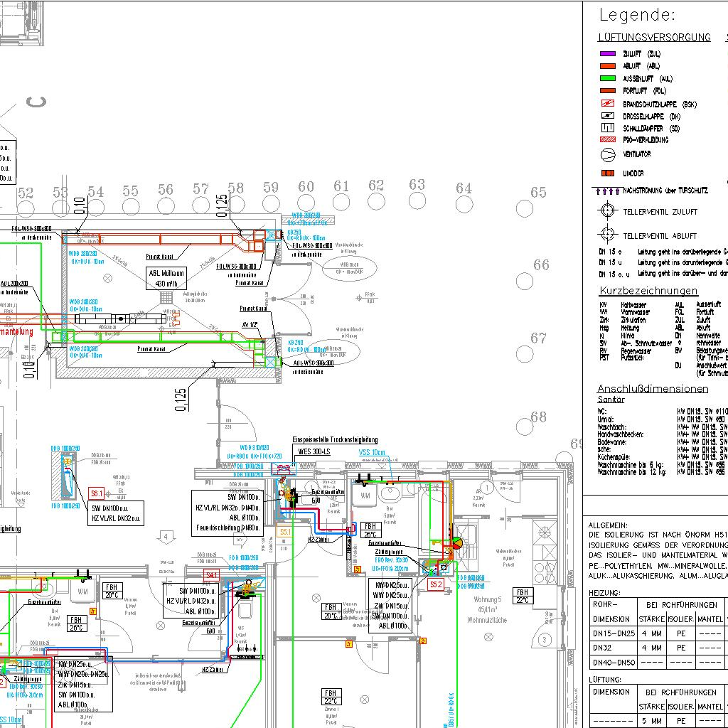
Task: Select the Schalldämpfer (SD) legend symbol
Action: tap(607, 128)
